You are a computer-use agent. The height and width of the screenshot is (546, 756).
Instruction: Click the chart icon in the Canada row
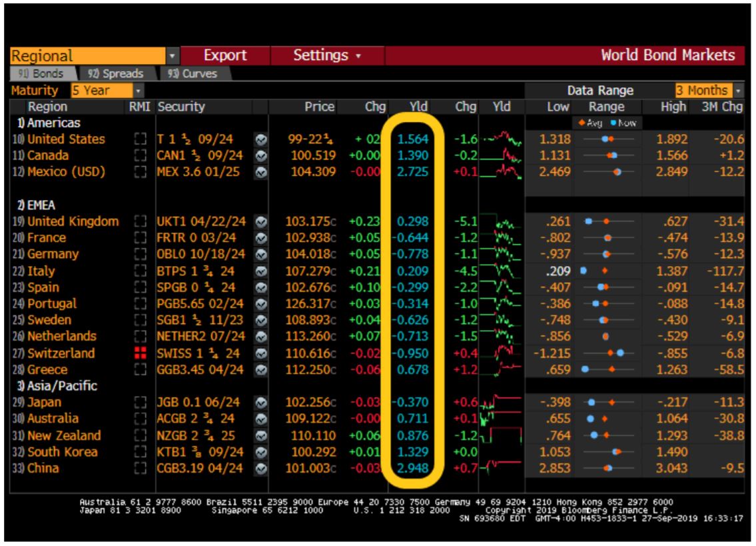261,157
